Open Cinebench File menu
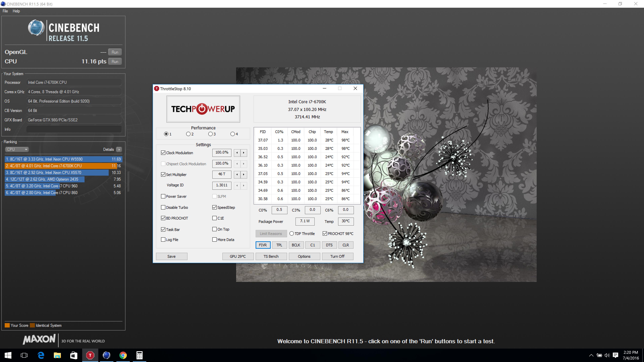This screenshot has height=362, width=644. pyautogui.click(x=5, y=11)
